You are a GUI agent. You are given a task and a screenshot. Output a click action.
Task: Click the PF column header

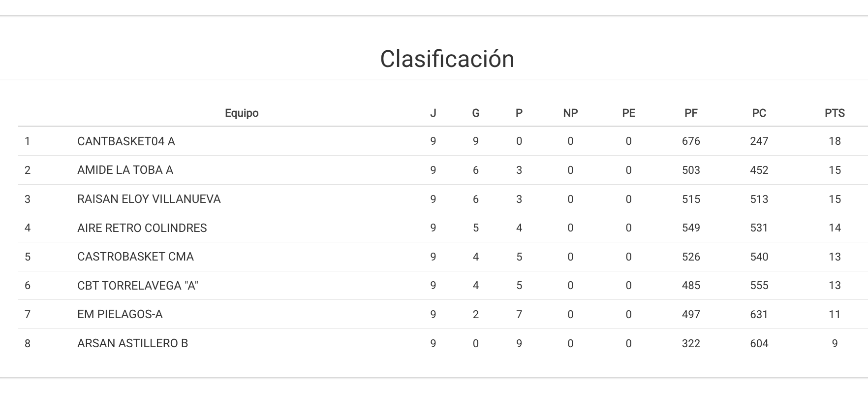click(x=691, y=113)
